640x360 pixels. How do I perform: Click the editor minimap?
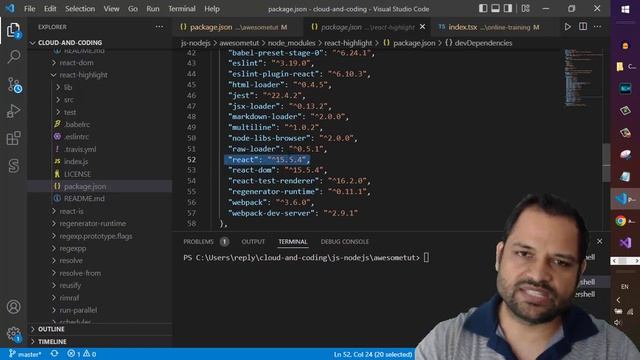click(582, 78)
